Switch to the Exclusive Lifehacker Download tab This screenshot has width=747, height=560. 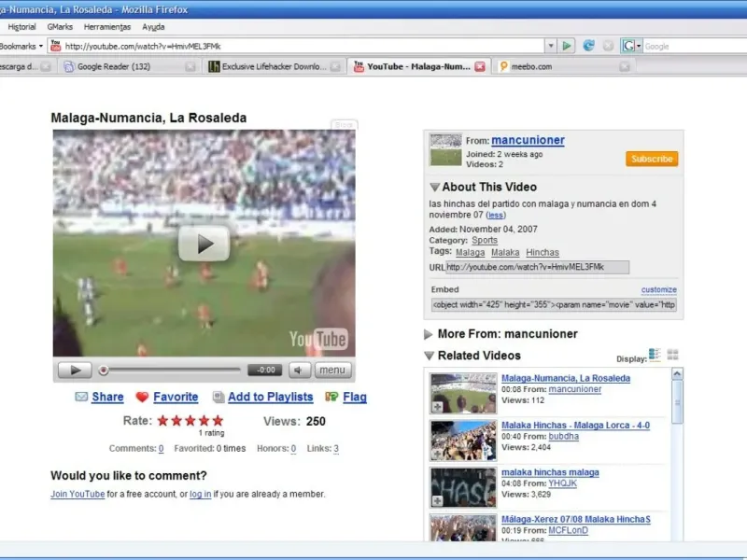coord(275,66)
